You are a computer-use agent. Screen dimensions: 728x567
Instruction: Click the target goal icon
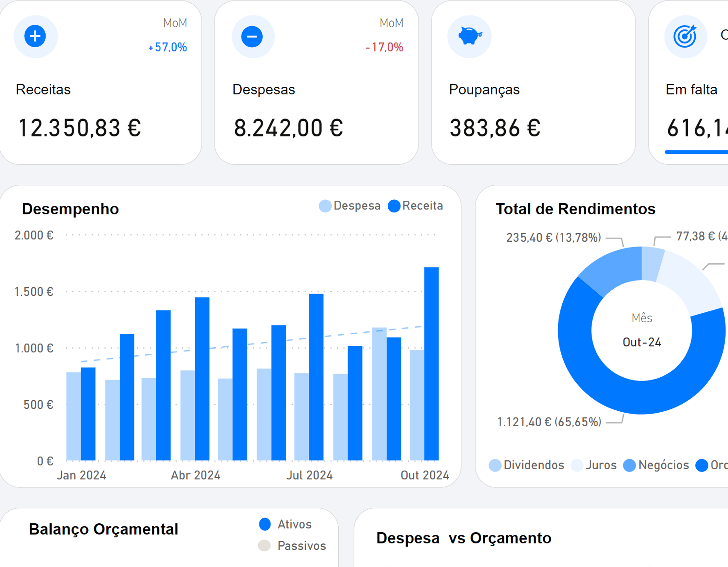tap(685, 36)
